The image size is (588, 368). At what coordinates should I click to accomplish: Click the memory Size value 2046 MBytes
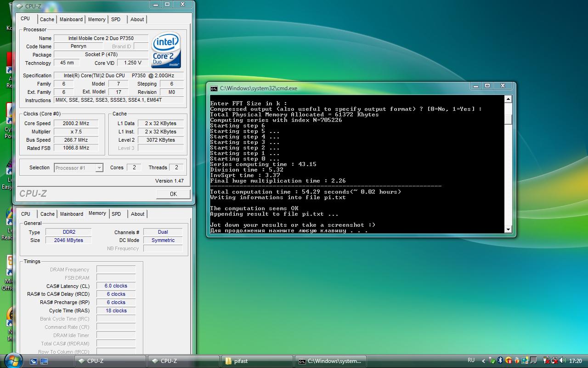(68, 240)
